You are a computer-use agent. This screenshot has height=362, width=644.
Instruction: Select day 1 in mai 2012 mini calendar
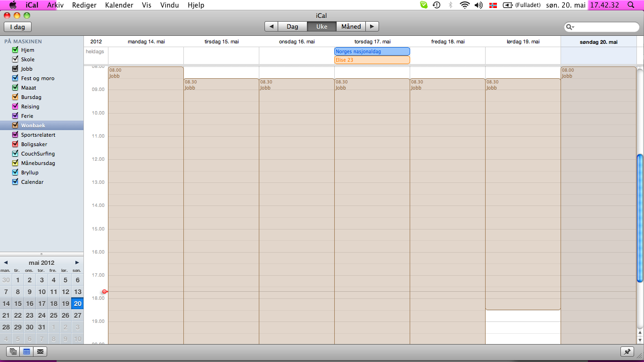(18, 280)
